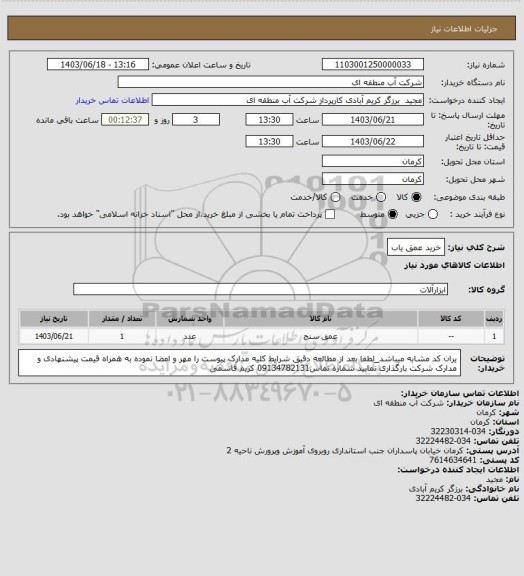Click the general description field خرید عمق یاب

[x=416, y=247]
